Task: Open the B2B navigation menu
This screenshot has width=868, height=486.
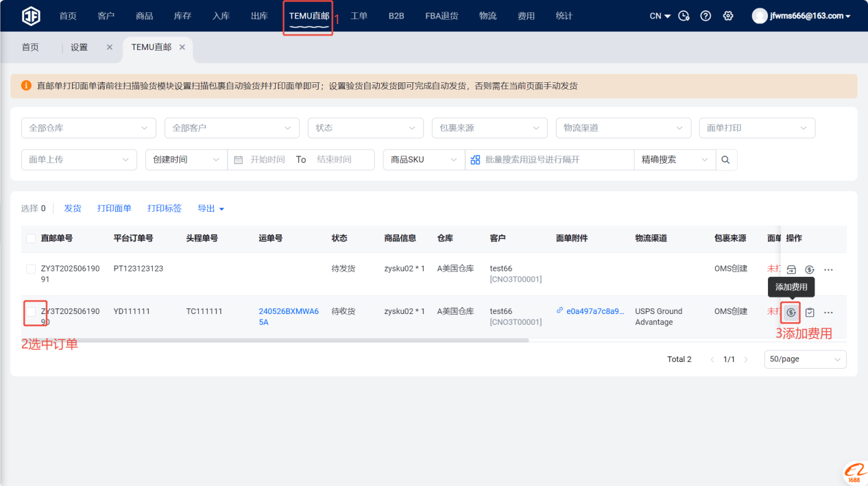Action: tap(396, 16)
